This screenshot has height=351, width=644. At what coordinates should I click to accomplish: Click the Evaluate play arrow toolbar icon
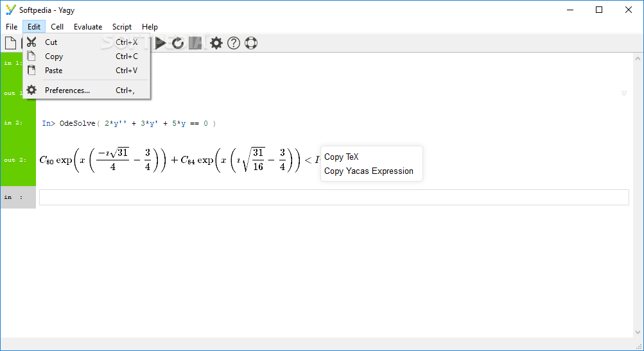(161, 43)
